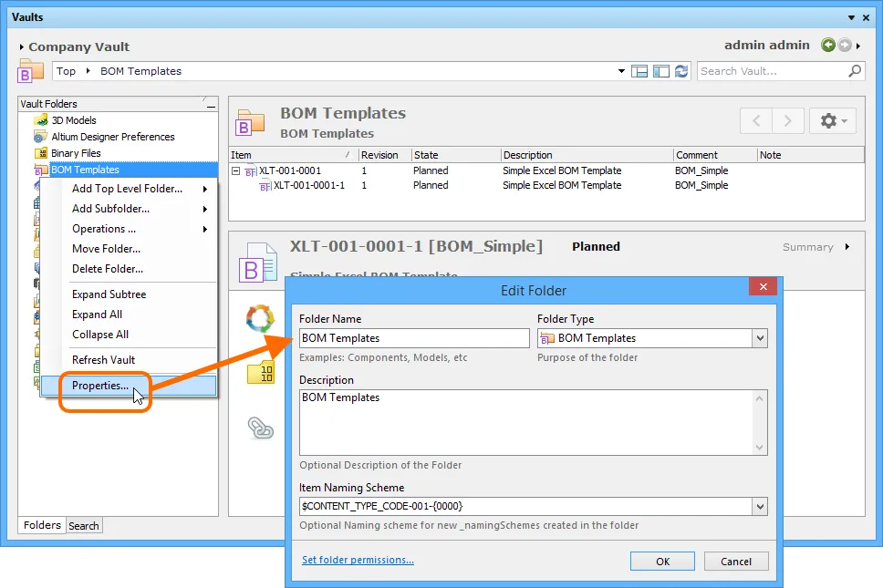Screen dimensions: 883x588
Task: Open the Vaults panel options dropdown arrow
Action: click(851, 18)
